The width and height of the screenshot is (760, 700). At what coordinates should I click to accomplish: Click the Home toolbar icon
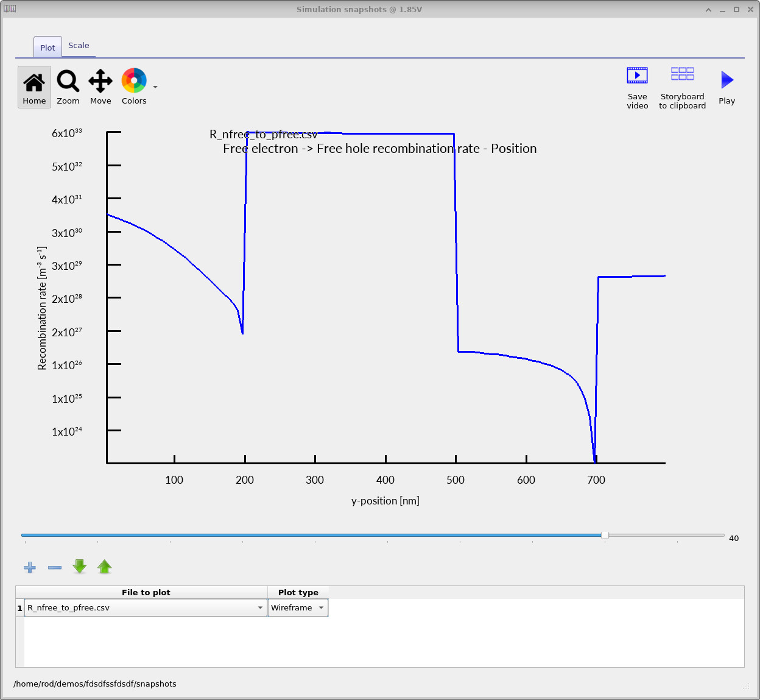pos(34,87)
